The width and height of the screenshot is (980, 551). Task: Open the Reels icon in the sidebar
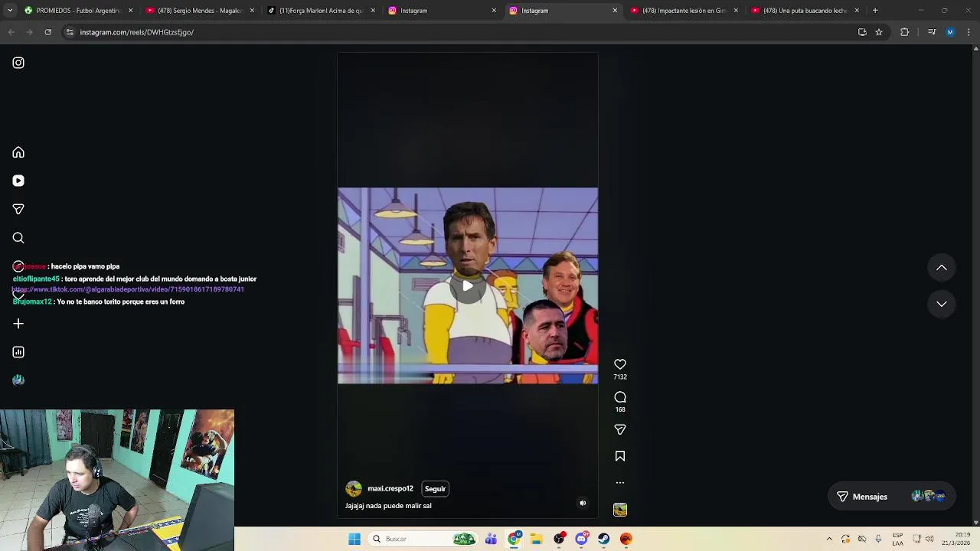pyautogui.click(x=18, y=181)
